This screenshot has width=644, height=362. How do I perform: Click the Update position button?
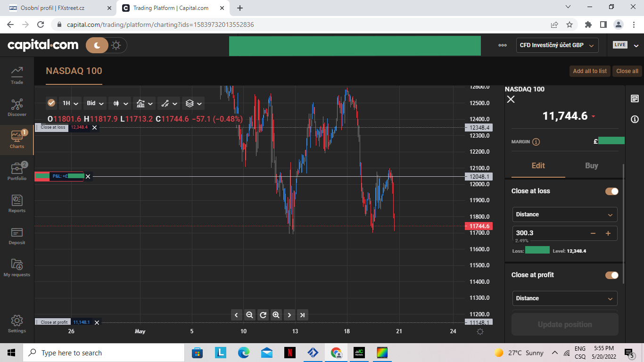(x=565, y=324)
